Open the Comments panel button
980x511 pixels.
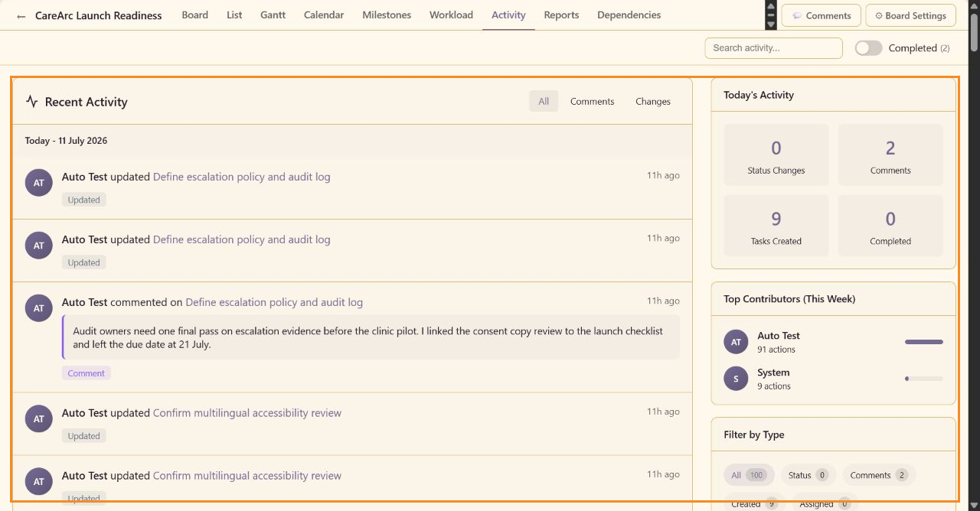point(821,15)
